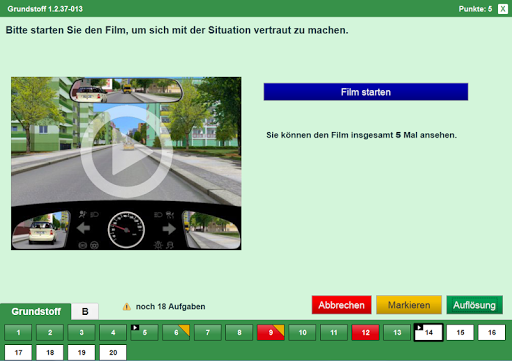
Task: Close the exam with the X icon
Action: click(503, 9)
